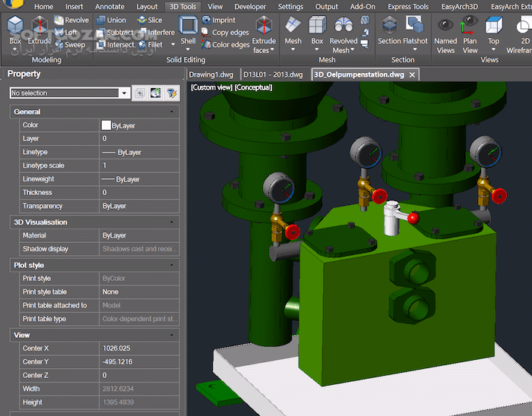Click the Color ByLayer white swatch
The image size is (532, 416).
coord(106,125)
